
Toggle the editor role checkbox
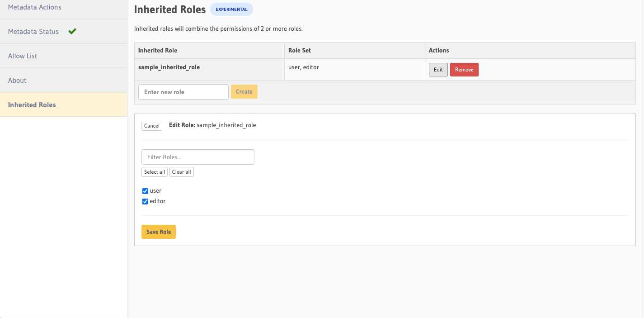pos(145,201)
